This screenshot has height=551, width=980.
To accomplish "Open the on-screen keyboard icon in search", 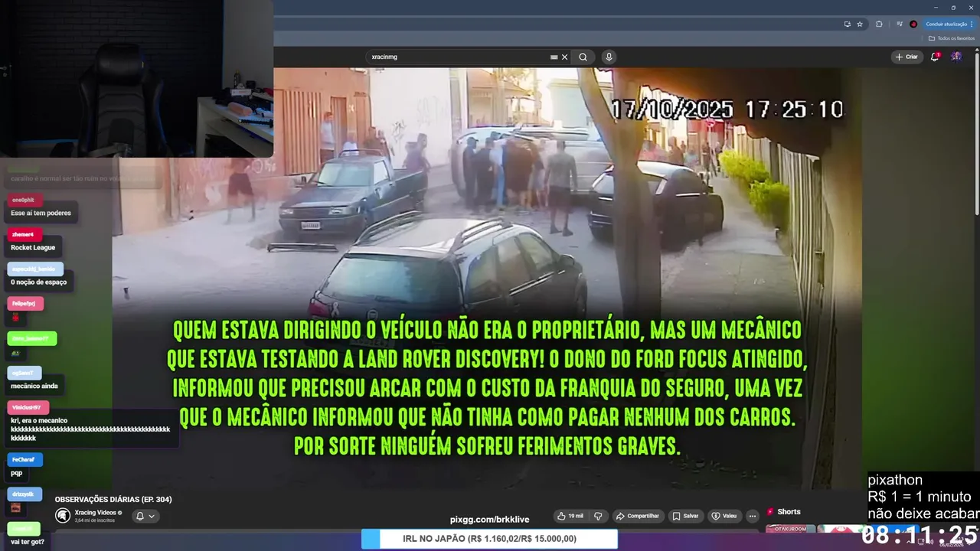I will (554, 57).
